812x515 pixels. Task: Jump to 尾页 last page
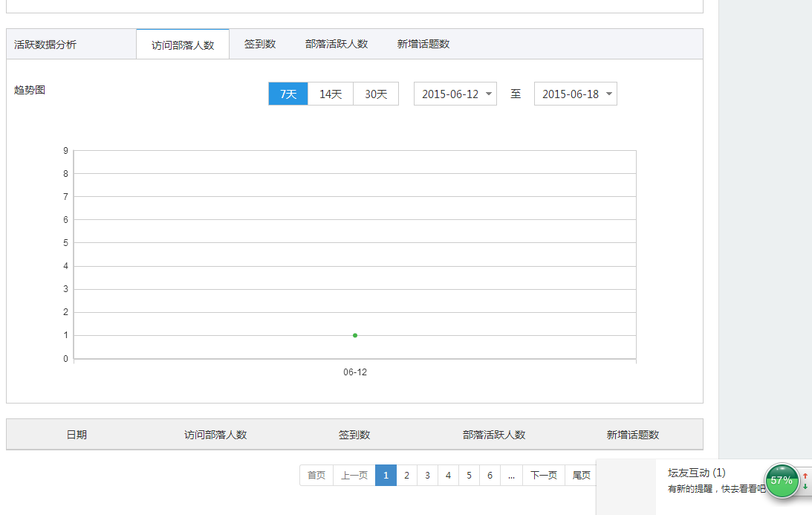pos(581,475)
